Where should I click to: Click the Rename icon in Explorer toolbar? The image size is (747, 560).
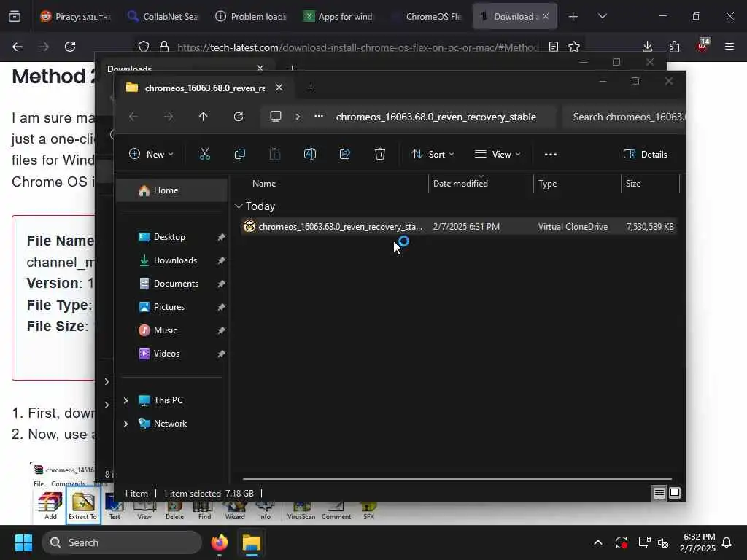pyautogui.click(x=309, y=155)
